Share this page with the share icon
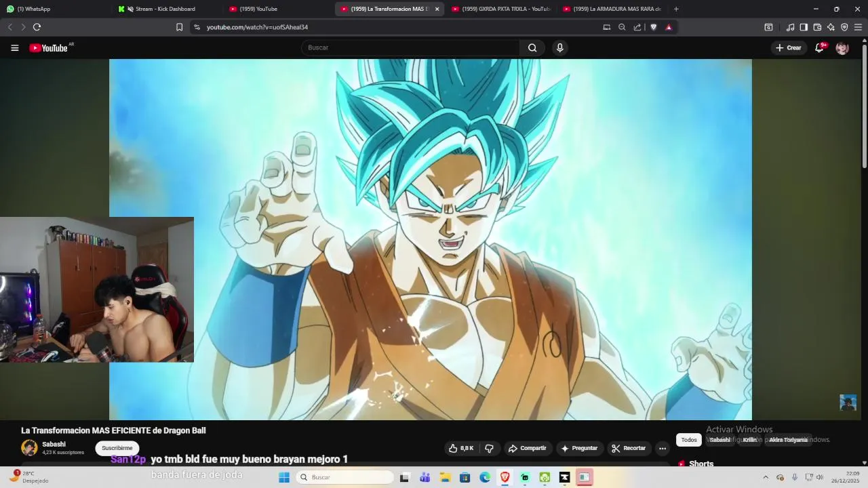868x488 pixels. pos(637,27)
